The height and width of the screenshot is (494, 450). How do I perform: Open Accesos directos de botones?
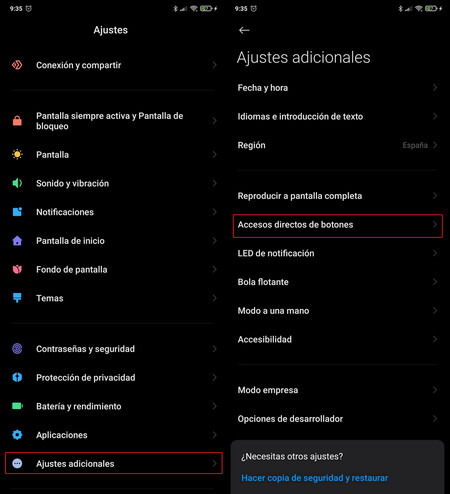338,226
